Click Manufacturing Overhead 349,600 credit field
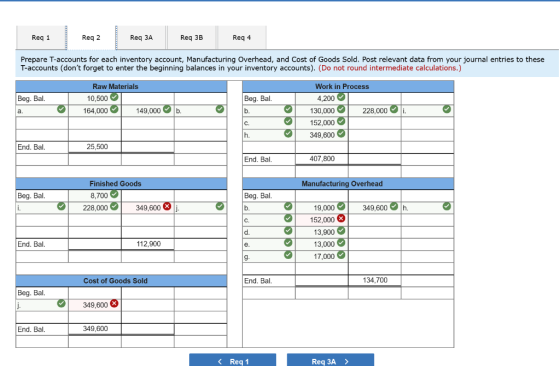The height and width of the screenshot is (366, 560). click(375, 207)
